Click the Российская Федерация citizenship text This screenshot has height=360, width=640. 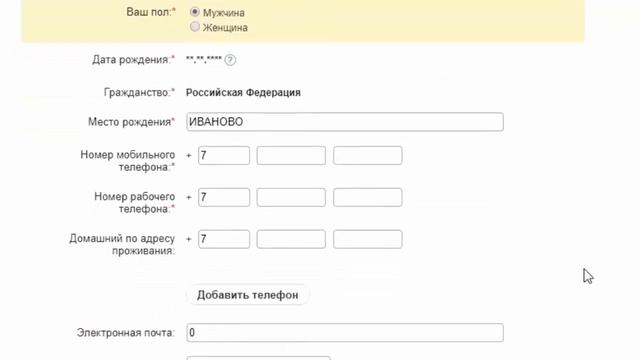click(243, 93)
